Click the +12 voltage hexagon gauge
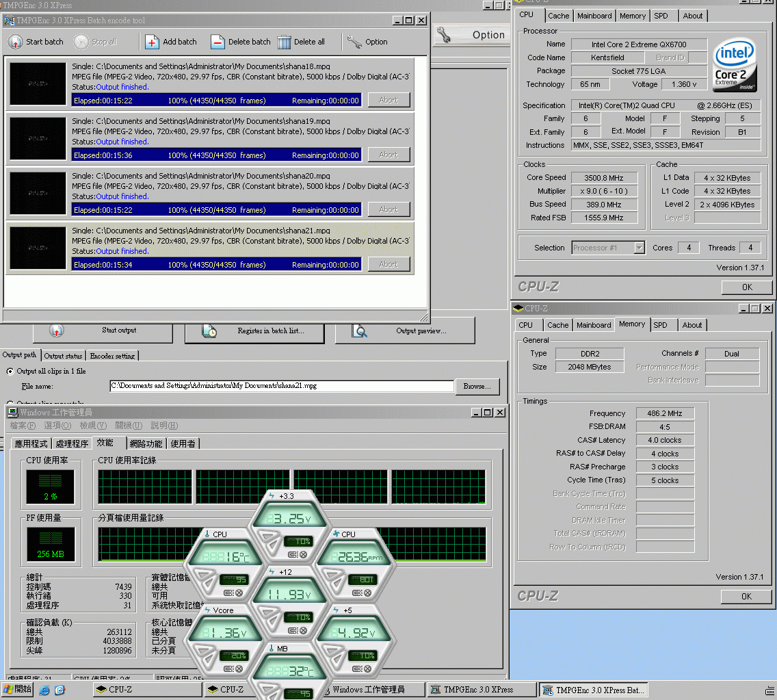This screenshot has height=700, width=777. (289, 602)
